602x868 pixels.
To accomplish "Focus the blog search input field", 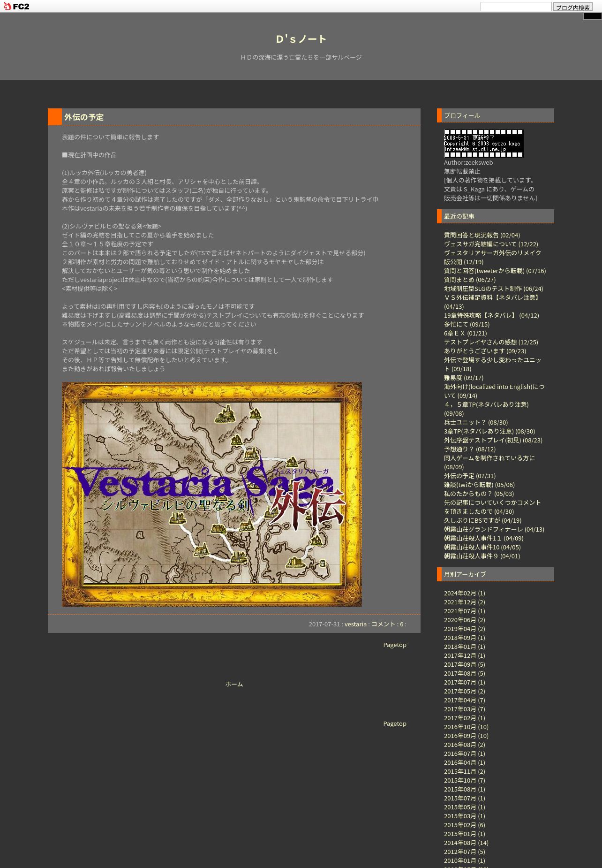I will (x=516, y=7).
